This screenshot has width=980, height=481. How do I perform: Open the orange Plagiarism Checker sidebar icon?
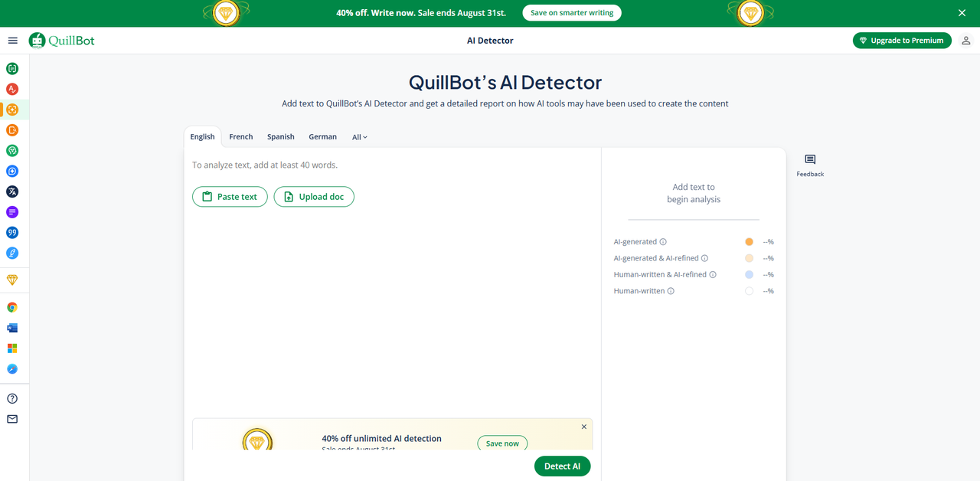(12, 130)
